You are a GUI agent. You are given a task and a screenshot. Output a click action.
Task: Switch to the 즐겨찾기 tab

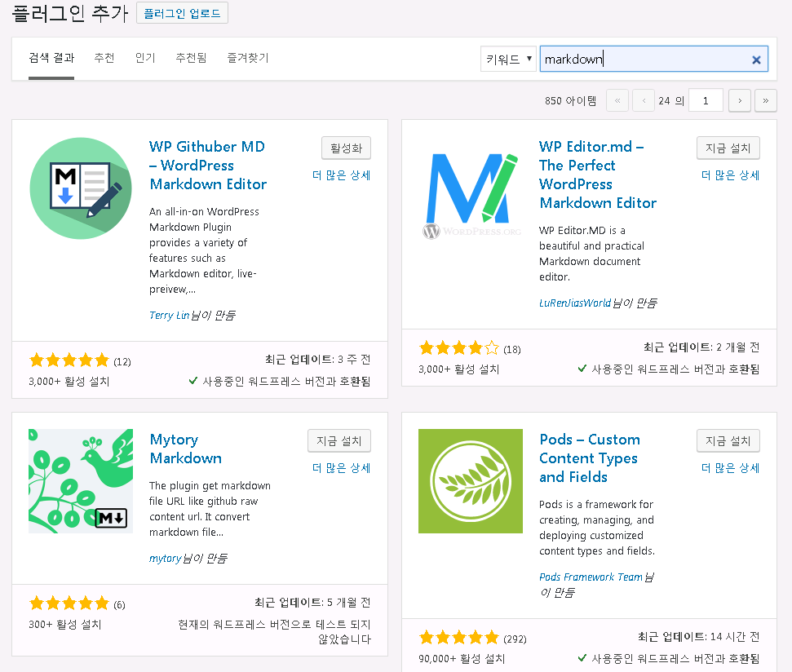[x=247, y=58]
